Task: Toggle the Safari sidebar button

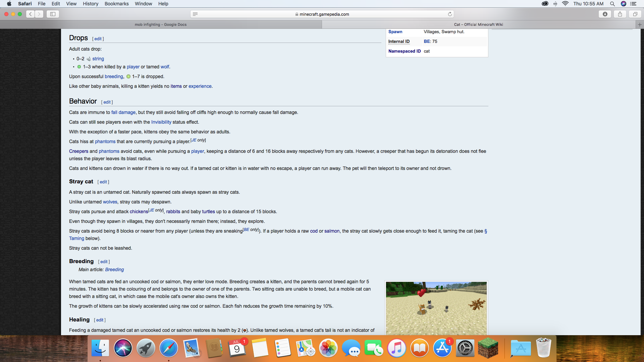Action: 53,14
